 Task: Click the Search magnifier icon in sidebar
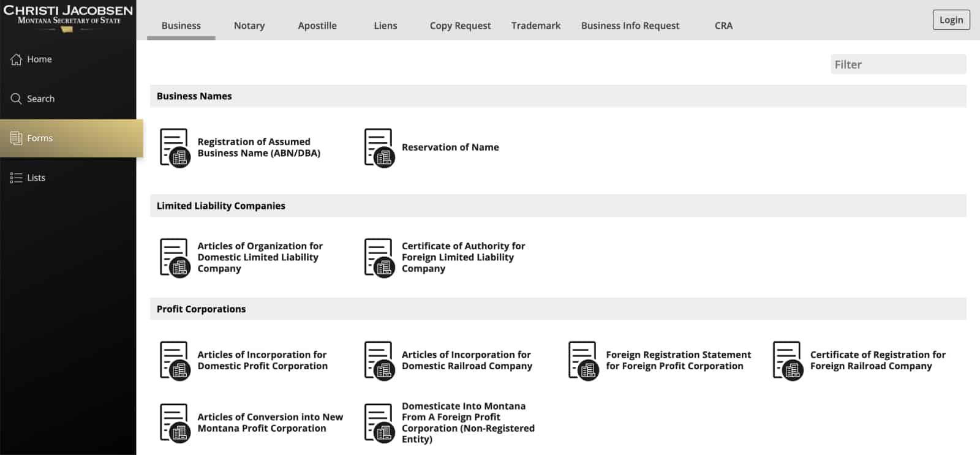click(17, 99)
